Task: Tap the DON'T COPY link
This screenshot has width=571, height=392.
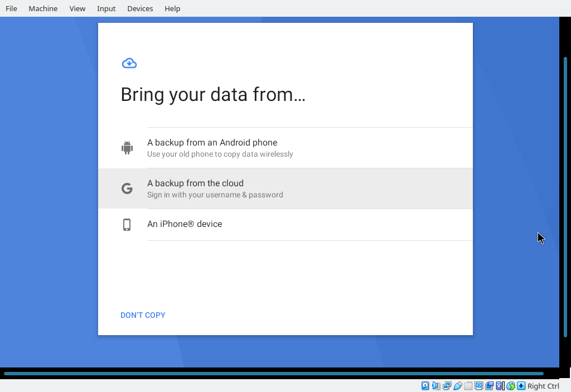Action: (x=143, y=315)
